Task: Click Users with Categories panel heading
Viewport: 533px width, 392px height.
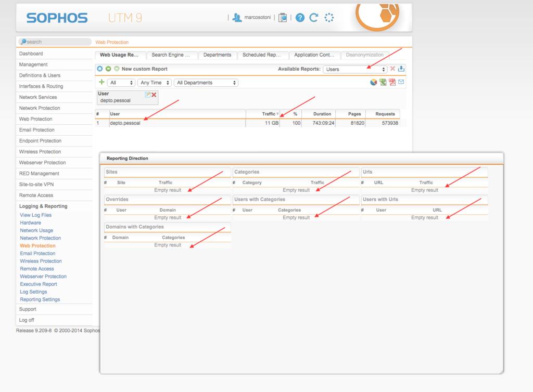Action: (260, 199)
